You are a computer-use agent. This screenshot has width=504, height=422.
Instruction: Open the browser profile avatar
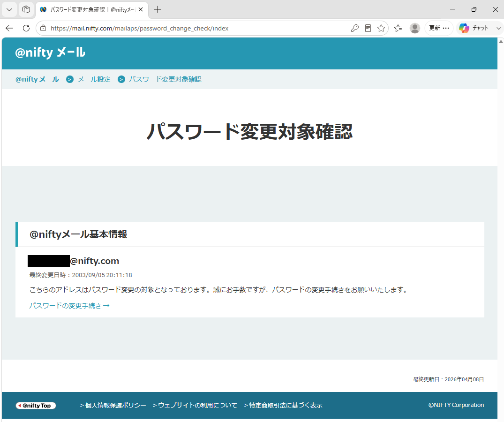coord(414,28)
